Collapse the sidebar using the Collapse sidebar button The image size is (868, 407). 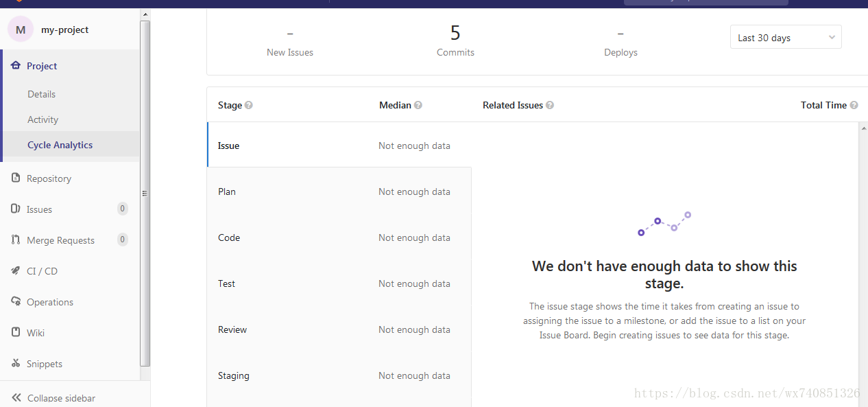53,398
